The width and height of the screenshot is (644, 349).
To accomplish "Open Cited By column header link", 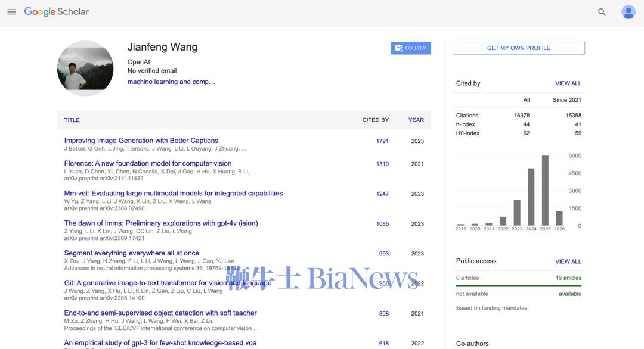I will pos(375,120).
